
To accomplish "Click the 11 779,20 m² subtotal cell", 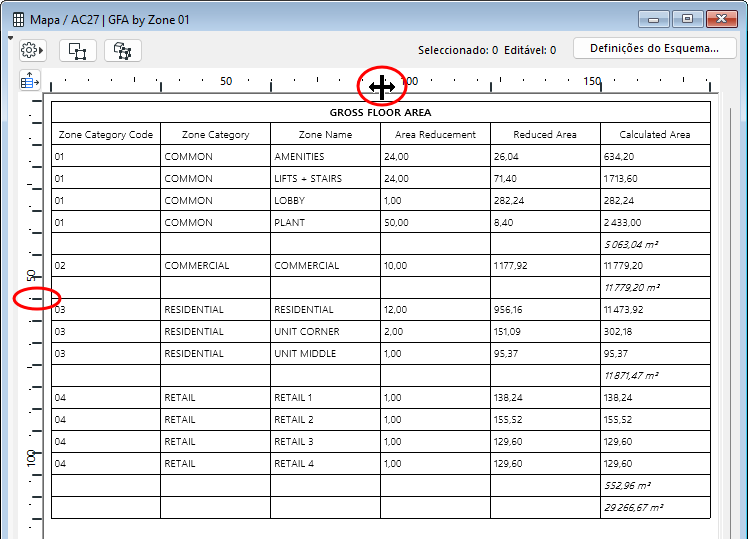I will tap(655, 288).
